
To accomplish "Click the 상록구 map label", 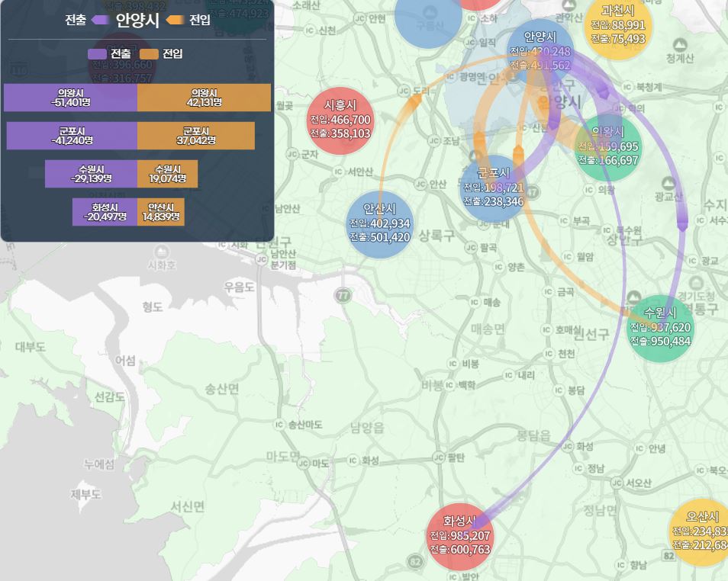I will tap(436, 236).
